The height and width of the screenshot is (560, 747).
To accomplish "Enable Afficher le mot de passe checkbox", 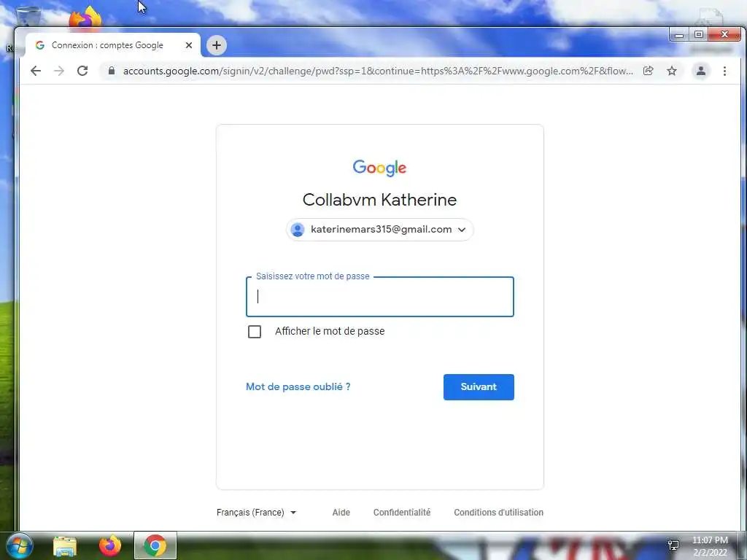I will 255,332.
